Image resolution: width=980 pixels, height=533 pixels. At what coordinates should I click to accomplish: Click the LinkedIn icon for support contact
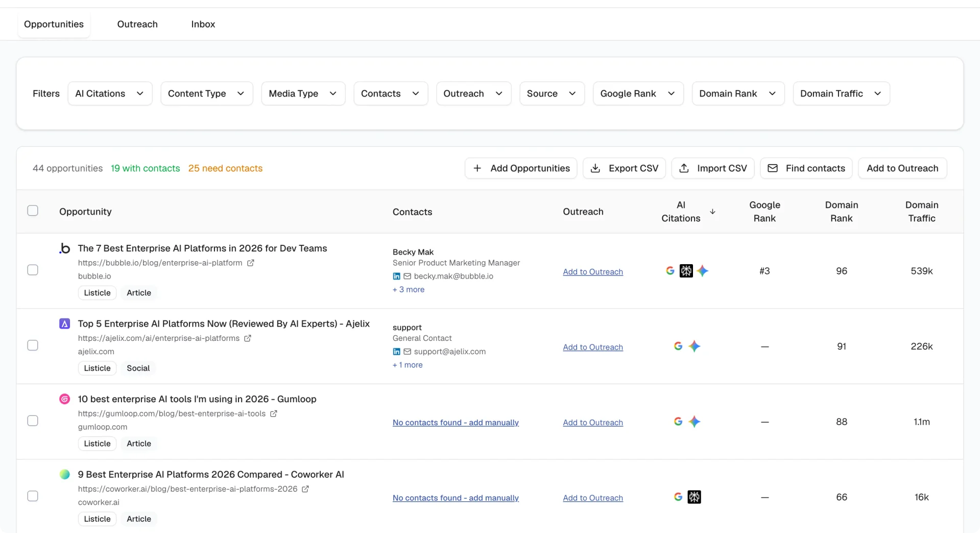pyautogui.click(x=396, y=352)
